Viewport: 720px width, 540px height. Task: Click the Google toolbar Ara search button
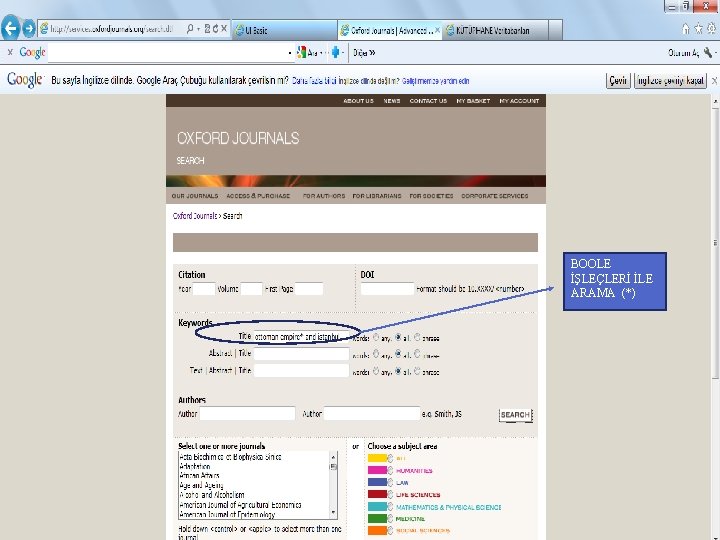tap(309, 53)
